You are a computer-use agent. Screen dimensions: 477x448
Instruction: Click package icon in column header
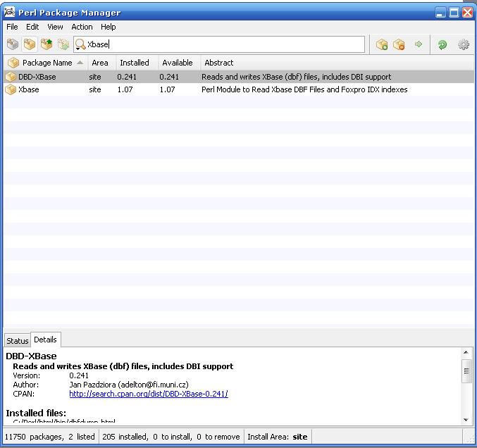(13, 63)
